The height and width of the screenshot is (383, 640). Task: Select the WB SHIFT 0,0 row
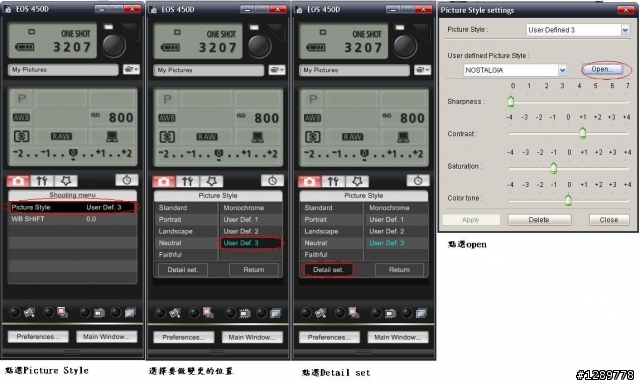(x=72, y=219)
